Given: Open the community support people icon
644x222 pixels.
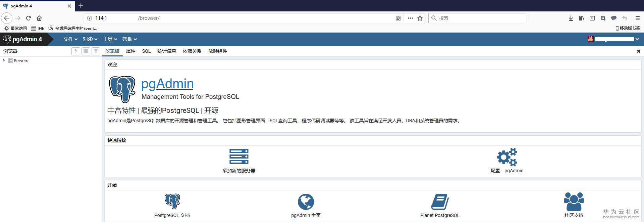Looking at the screenshot, I should 574,202.
